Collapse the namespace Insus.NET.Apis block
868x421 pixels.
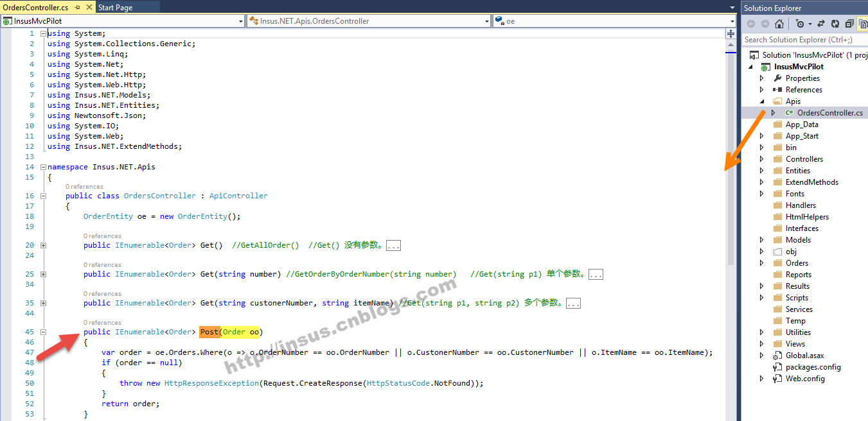coord(43,167)
